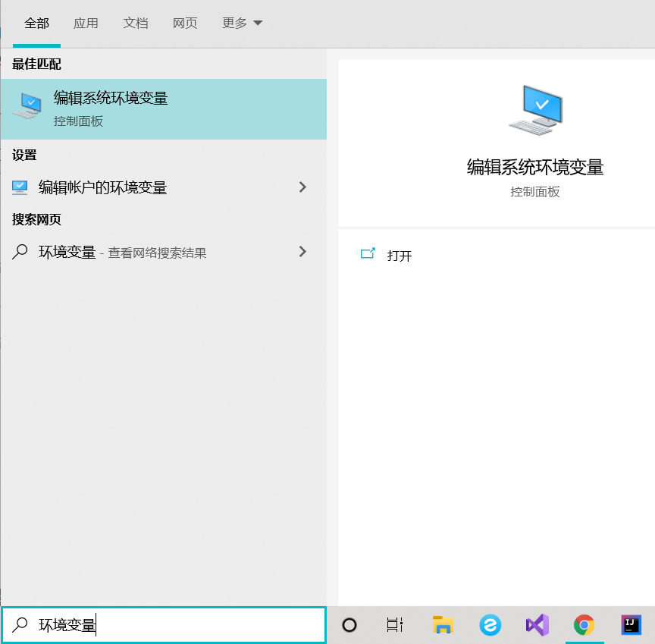Switch to the 应用 tab
This screenshot has height=644, width=655.
click(86, 23)
